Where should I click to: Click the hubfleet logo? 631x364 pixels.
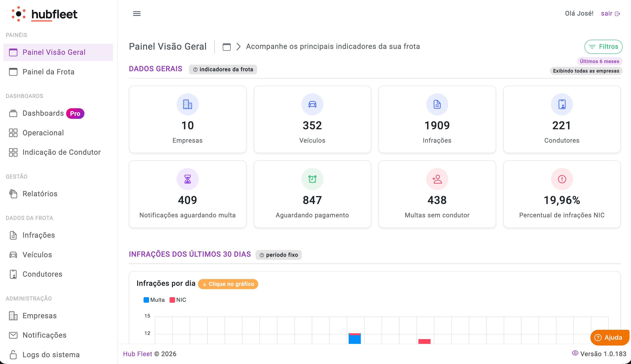44,14
